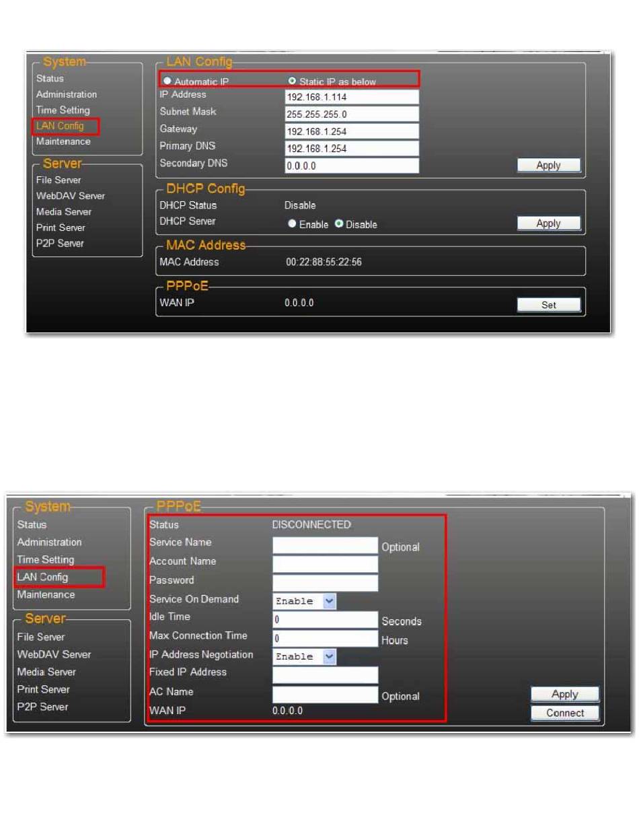Focus the IP Address field
Image resolution: width=639 pixels, height=840 pixels.
pyautogui.click(x=352, y=97)
